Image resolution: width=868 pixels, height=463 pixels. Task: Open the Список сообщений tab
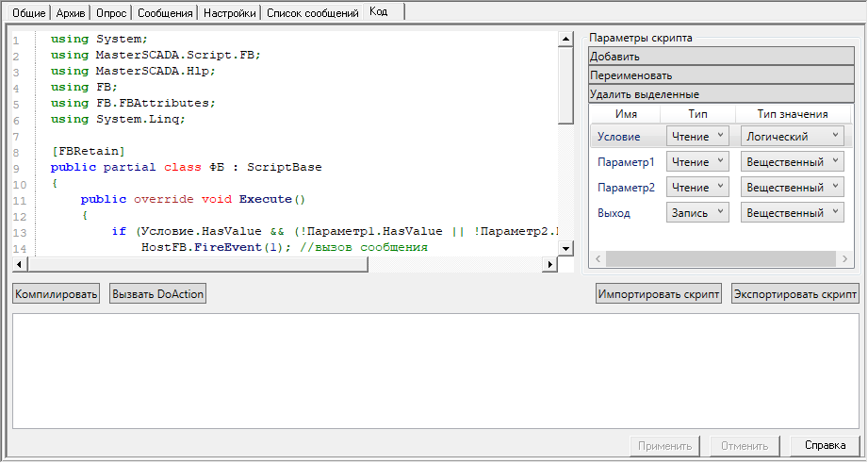pyautogui.click(x=312, y=13)
